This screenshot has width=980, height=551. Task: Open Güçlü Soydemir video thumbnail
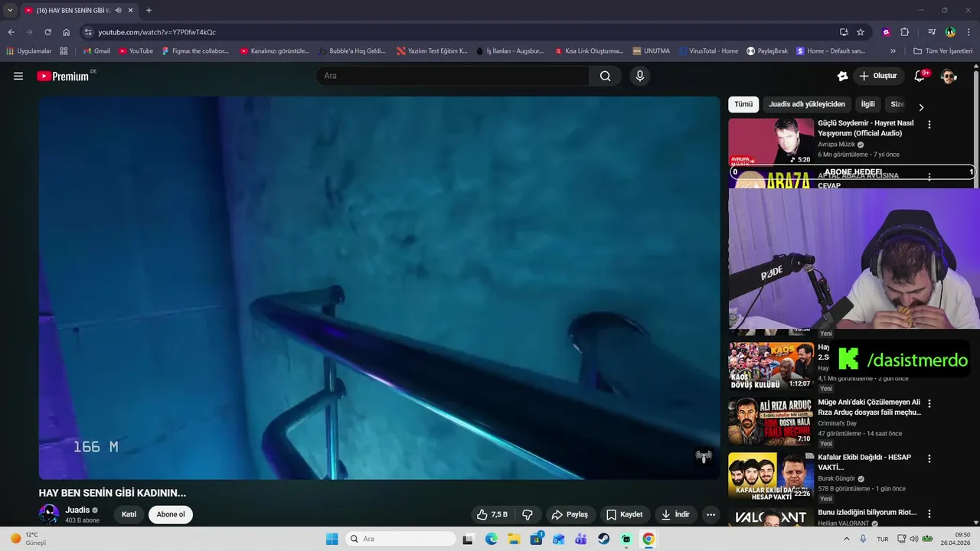click(x=771, y=142)
